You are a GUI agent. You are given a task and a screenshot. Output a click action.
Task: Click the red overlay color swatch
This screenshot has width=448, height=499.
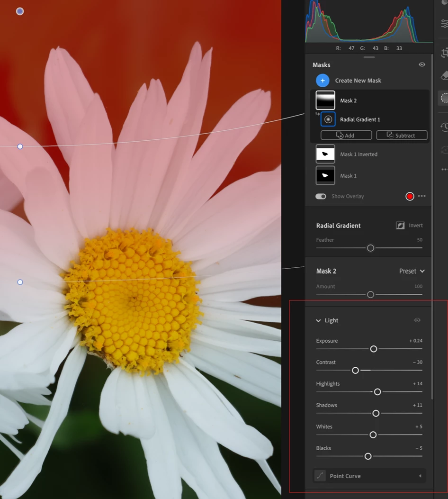410,196
